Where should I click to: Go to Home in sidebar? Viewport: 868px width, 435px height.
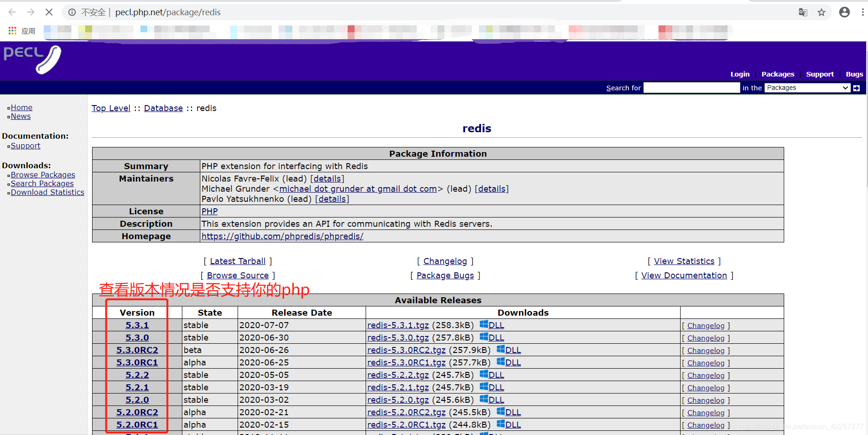(x=22, y=107)
